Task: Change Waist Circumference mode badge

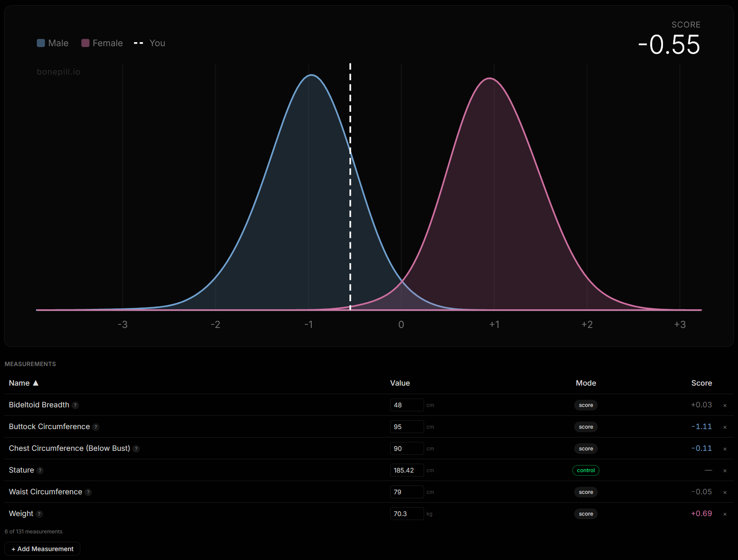Action: (x=586, y=492)
